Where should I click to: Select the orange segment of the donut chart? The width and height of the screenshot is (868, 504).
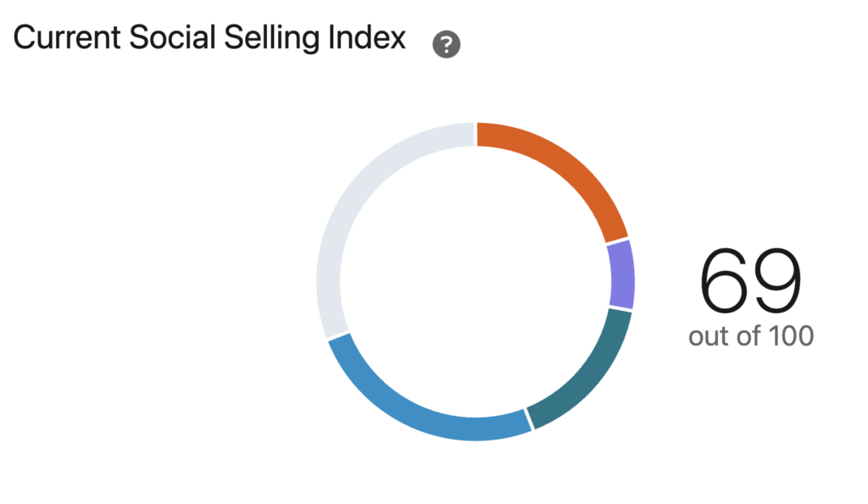coord(568,164)
